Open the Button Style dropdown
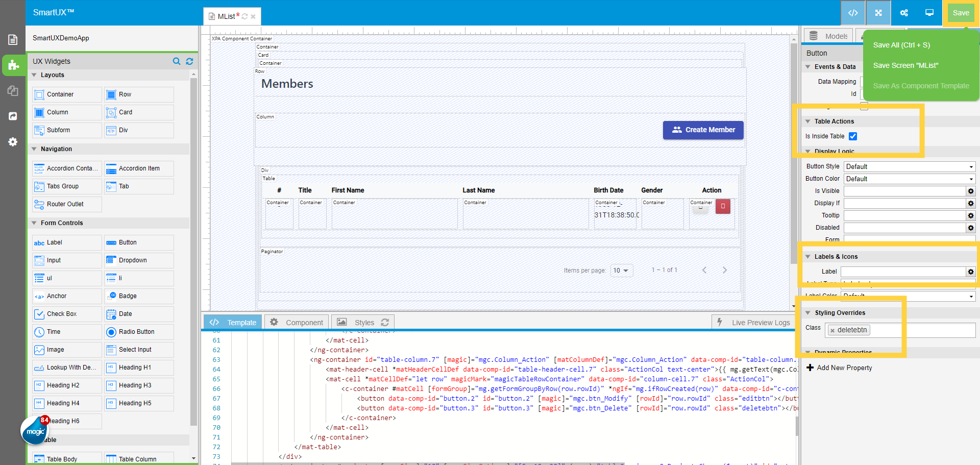Screen dimensions: 980x465 click(x=909, y=166)
